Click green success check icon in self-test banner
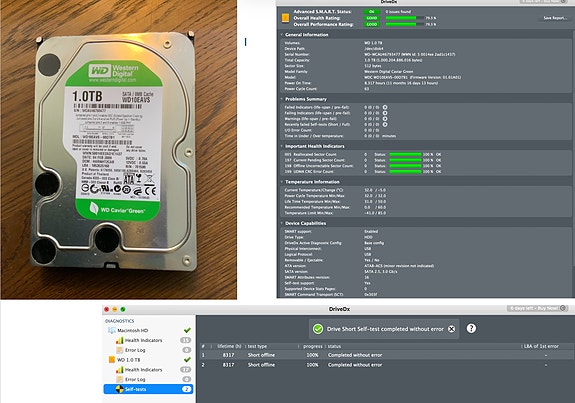 (318, 329)
